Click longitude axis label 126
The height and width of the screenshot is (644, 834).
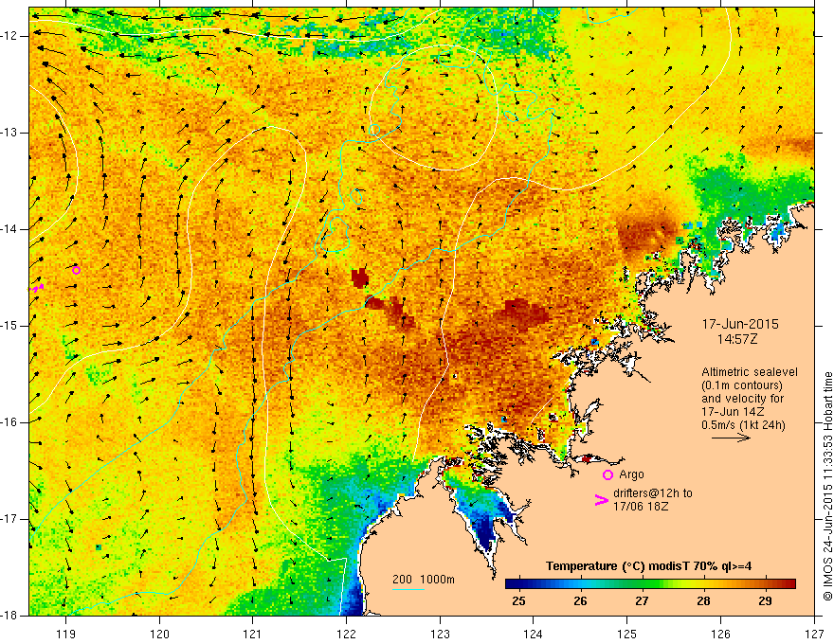click(720, 634)
